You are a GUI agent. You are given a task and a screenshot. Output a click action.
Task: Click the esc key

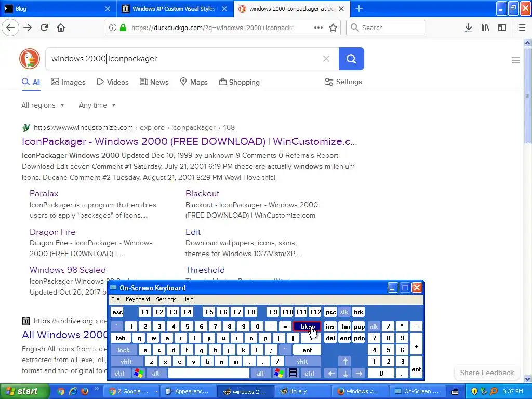coord(117,312)
